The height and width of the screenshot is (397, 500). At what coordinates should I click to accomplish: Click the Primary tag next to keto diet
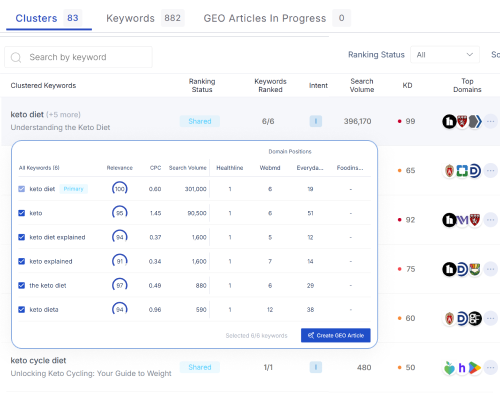click(x=74, y=189)
